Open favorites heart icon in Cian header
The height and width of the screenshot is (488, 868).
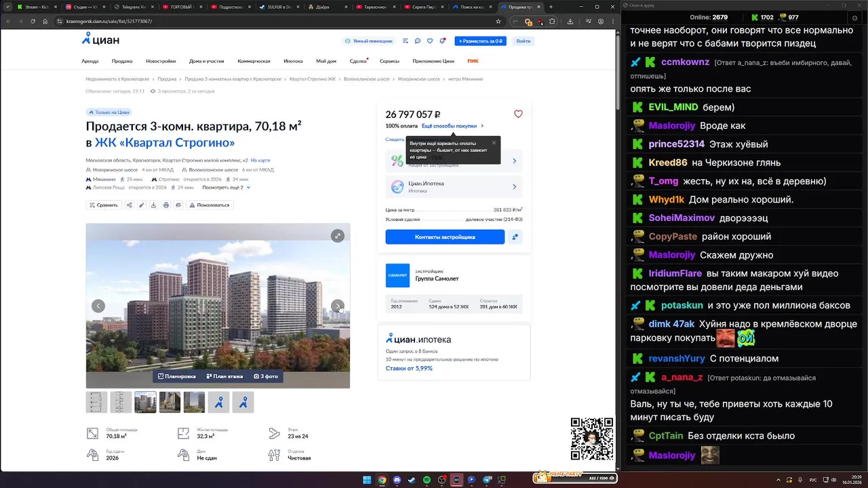point(430,41)
